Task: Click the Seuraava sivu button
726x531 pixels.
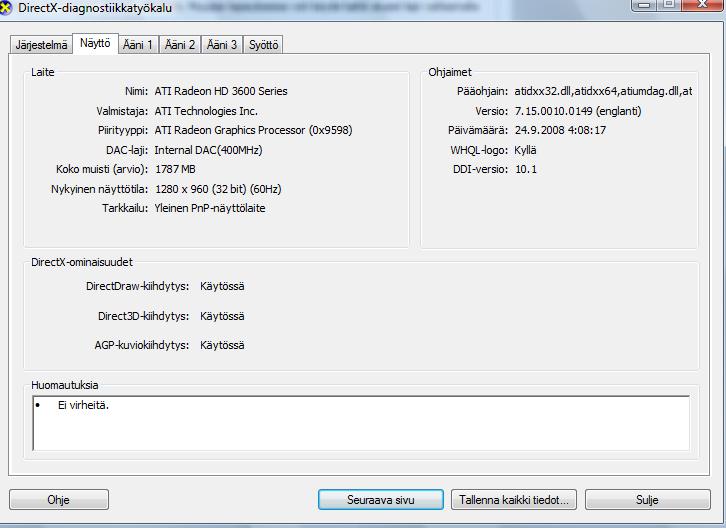Action: pos(381,500)
